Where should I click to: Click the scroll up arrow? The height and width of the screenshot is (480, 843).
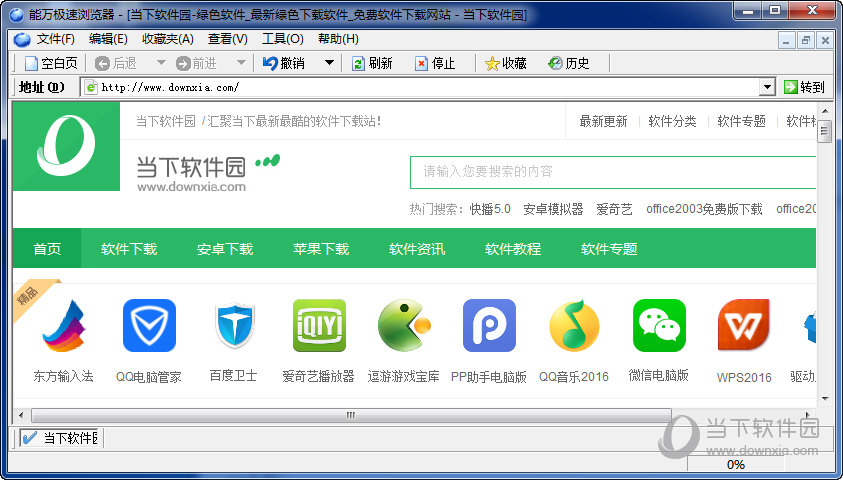click(x=825, y=111)
